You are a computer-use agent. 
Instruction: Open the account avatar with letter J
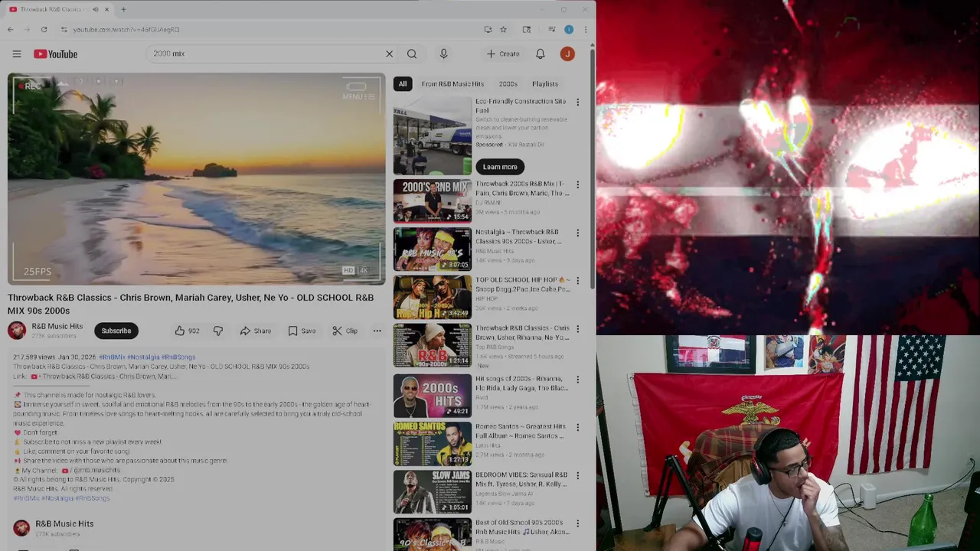(x=567, y=54)
